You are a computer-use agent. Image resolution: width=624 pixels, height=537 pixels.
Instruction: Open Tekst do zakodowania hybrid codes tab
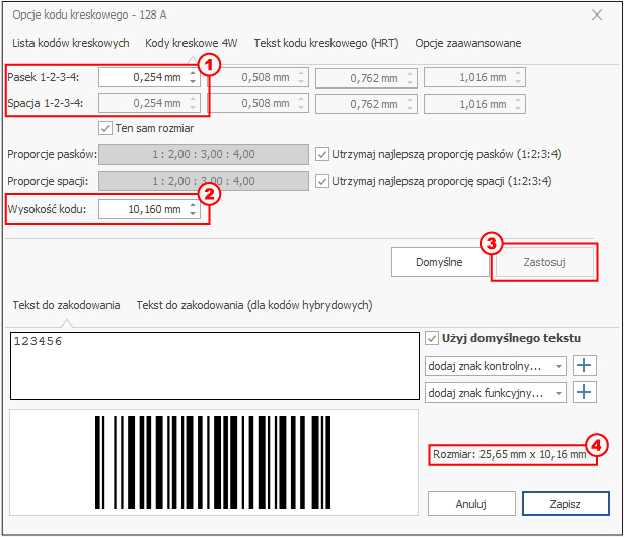tap(254, 305)
